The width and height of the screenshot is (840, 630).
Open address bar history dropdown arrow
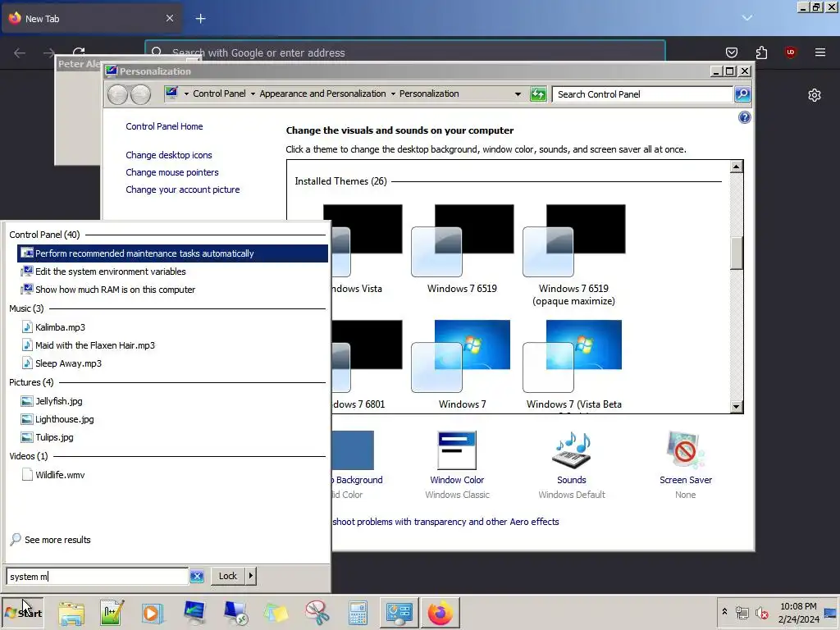518,94
